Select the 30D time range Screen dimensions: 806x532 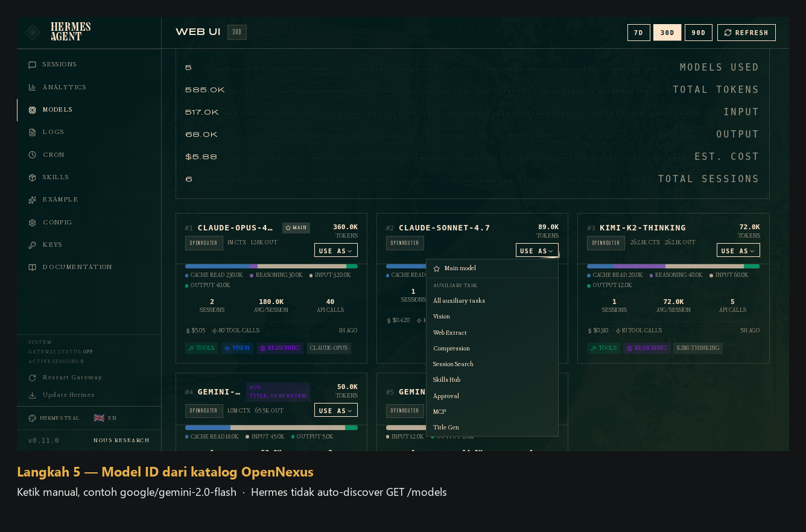click(667, 33)
